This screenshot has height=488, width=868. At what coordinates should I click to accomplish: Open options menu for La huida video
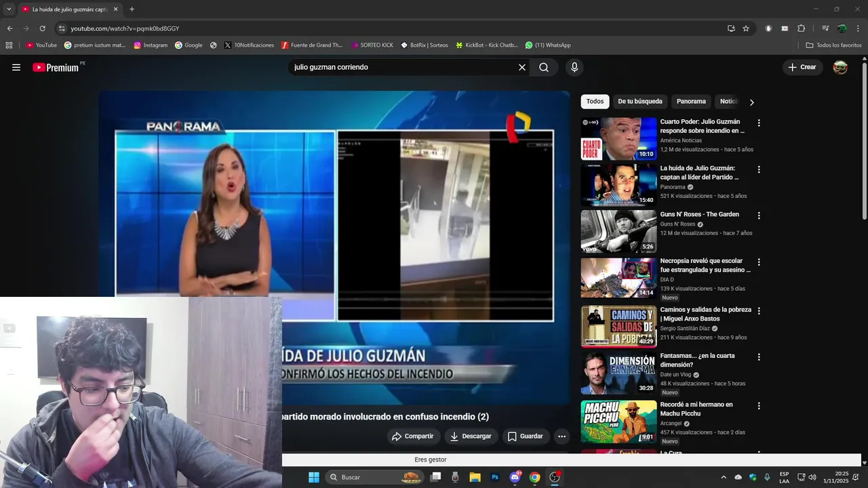(759, 169)
